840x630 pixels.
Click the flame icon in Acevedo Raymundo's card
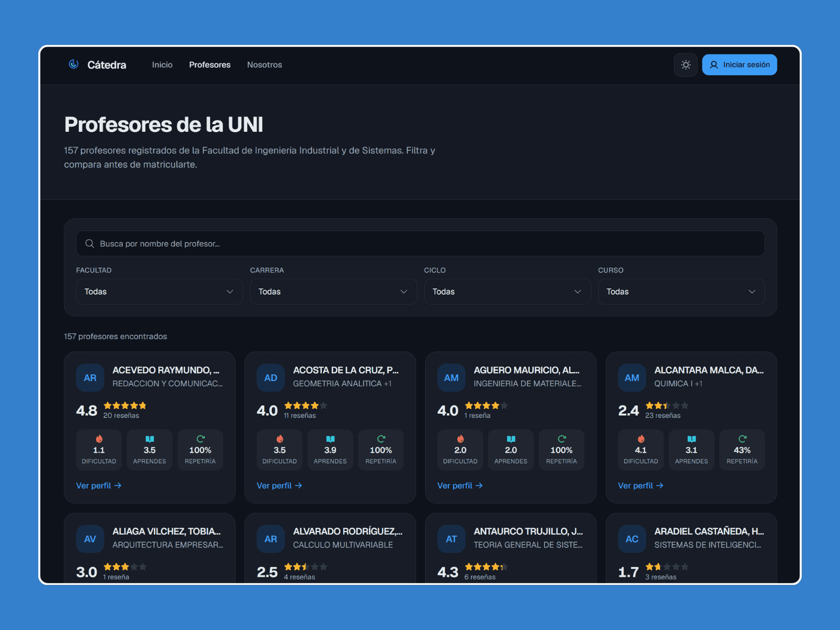click(x=99, y=439)
